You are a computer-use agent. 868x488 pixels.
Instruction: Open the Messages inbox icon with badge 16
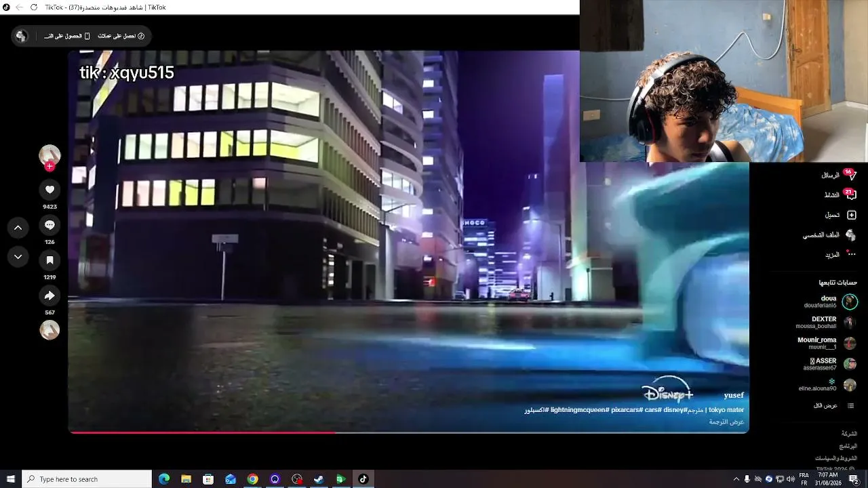(x=852, y=175)
